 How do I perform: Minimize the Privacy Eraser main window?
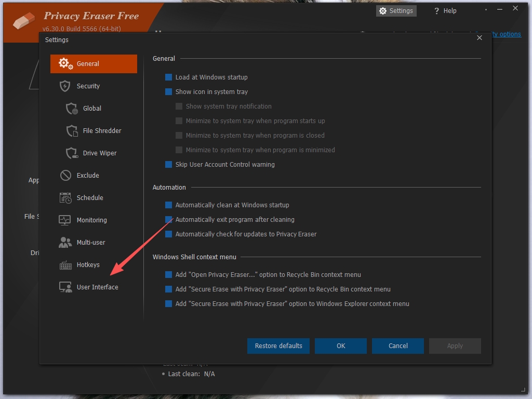[x=500, y=9]
